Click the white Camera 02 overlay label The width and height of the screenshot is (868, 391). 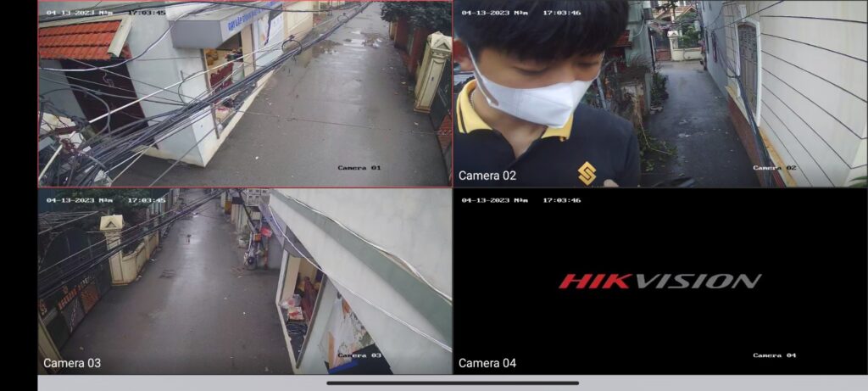[x=487, y=176]
